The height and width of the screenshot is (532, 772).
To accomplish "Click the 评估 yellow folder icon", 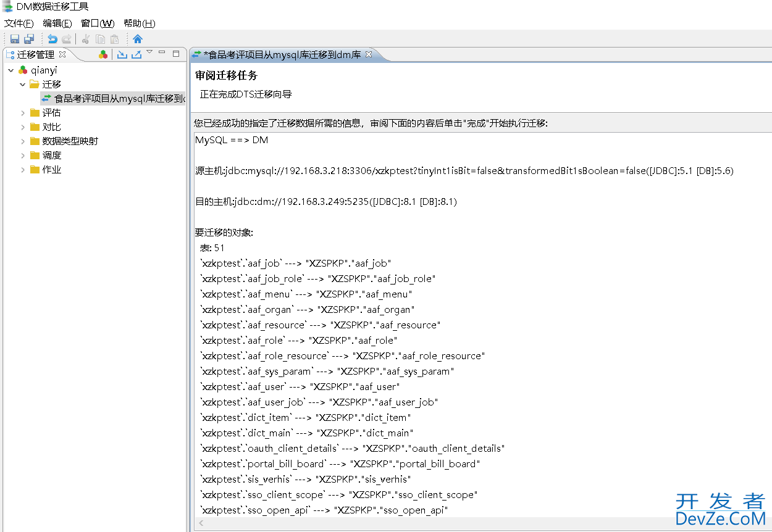I will click(x=35, y=112).
